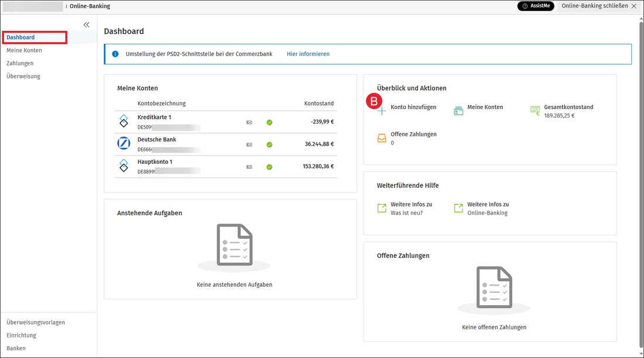The image size is (644, 358).
Task: Select Meine Konten in the sidebar
Action: point(24,50)
